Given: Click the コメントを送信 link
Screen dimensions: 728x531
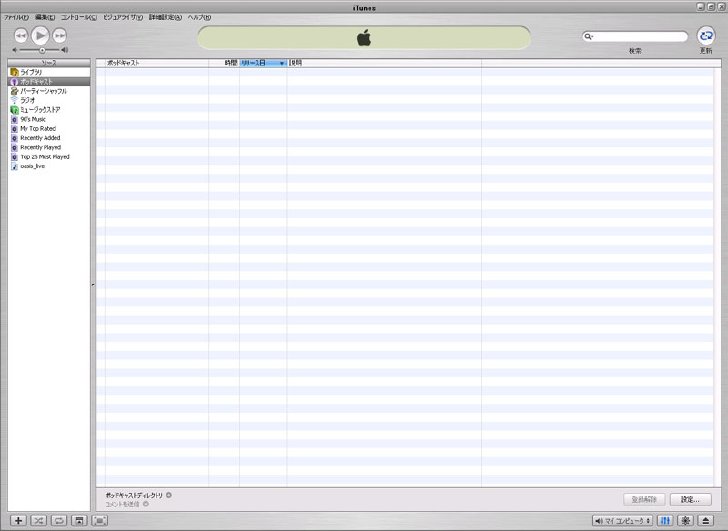Looking at the screenshot, I should [123, 504].
